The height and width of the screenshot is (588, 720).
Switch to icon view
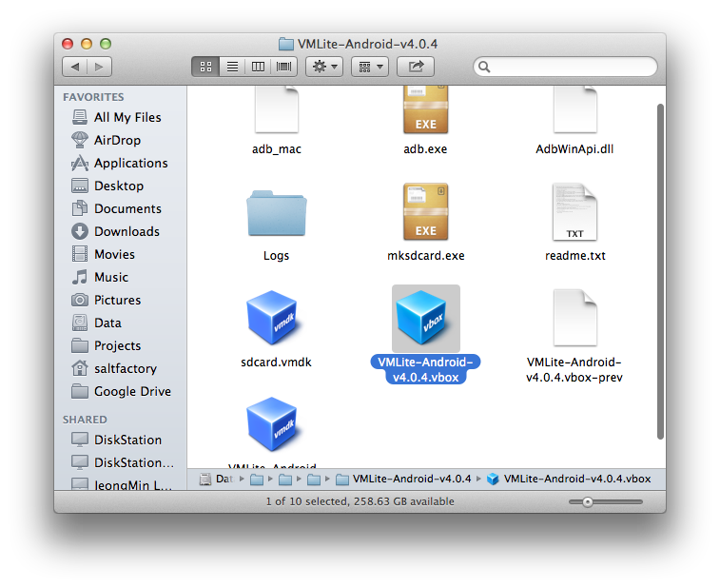pyautogui.click(x=205, y=67)
